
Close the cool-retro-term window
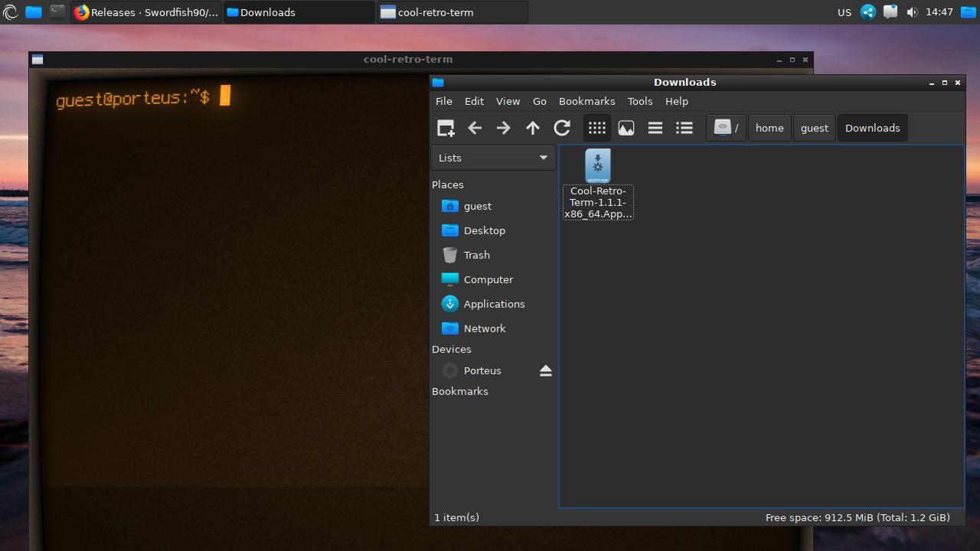pyautogui.click(x=805, y=60)
